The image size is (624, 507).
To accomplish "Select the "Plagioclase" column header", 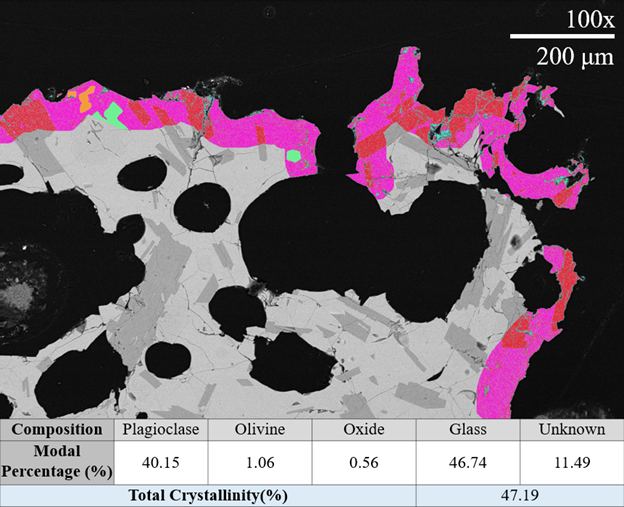I will pyautogui.click(x=161, y=429).
